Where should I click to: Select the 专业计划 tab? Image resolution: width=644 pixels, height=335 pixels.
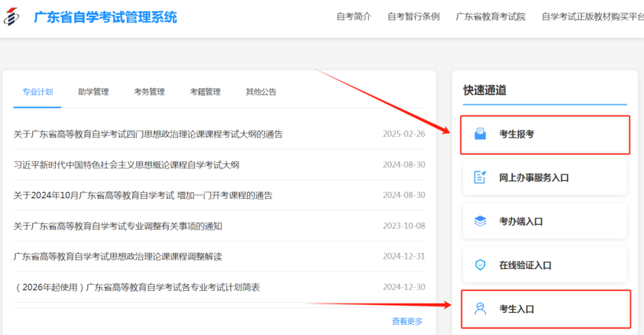point(38,92)
